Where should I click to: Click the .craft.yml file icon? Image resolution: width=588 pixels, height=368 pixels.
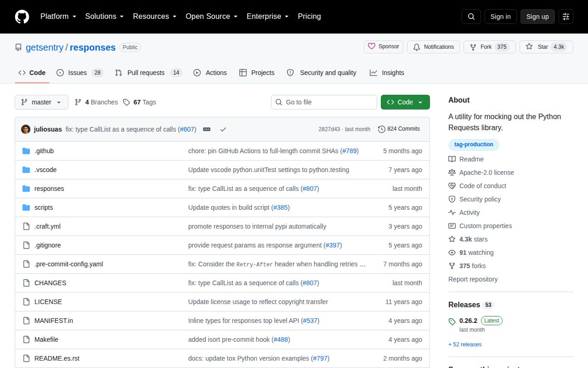pyautogui.click(x=26, y=226)
